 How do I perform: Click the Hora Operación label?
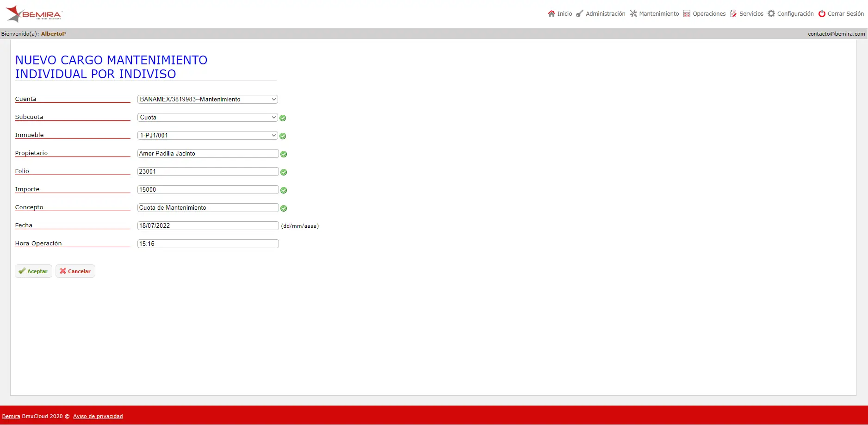tap(38, 243)
